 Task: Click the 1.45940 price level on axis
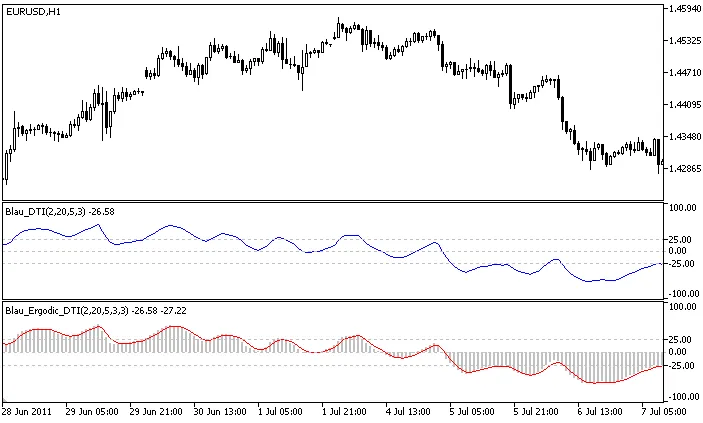[x=683, y=9]
